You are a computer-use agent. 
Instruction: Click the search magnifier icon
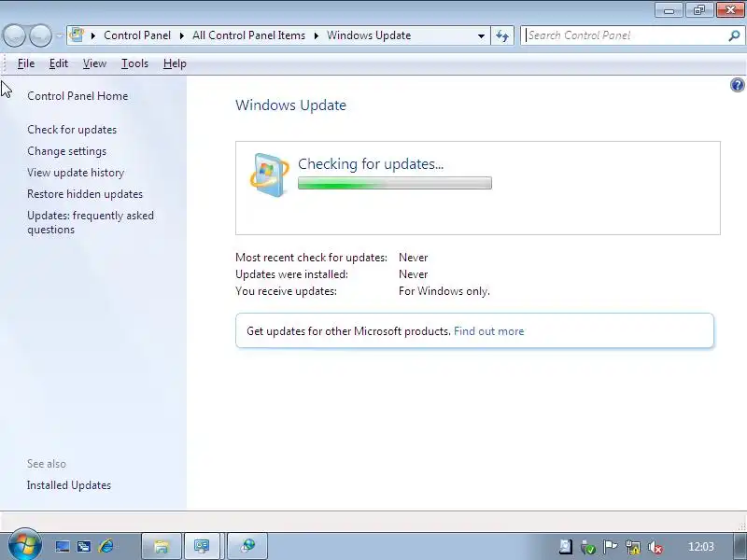pyautogui.click(x=734, y=35)
